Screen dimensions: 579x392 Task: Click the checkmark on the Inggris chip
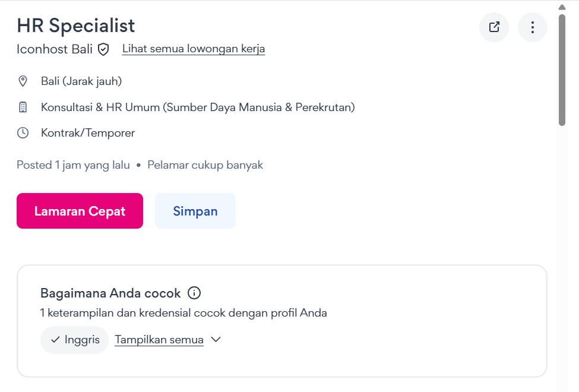click(x=55, y=340)
